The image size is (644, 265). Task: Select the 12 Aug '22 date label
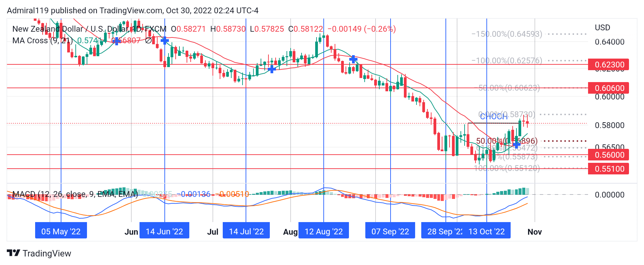coord(324,231)
